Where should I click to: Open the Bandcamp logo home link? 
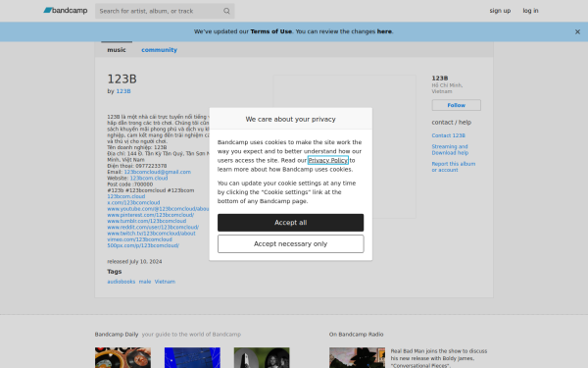coord(66,11)
